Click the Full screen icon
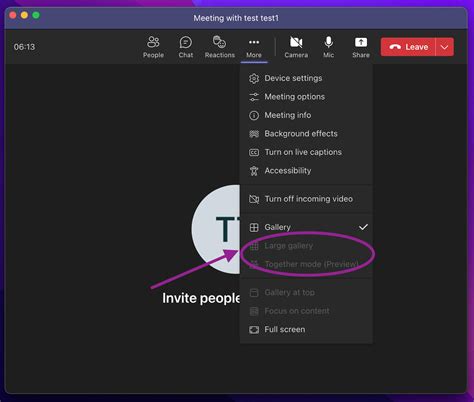This screenshot has height=402, width=474. click(254, 330)
